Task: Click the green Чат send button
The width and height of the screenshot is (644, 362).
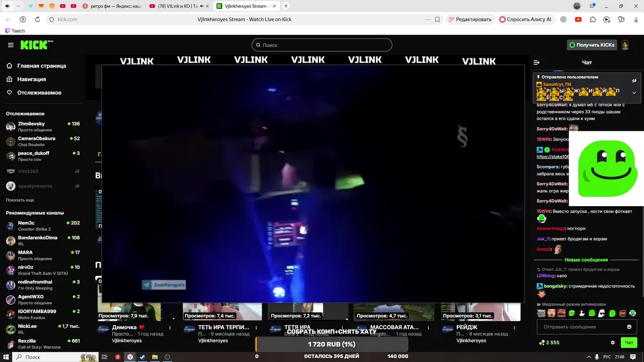Action: (x=629, y=342)
